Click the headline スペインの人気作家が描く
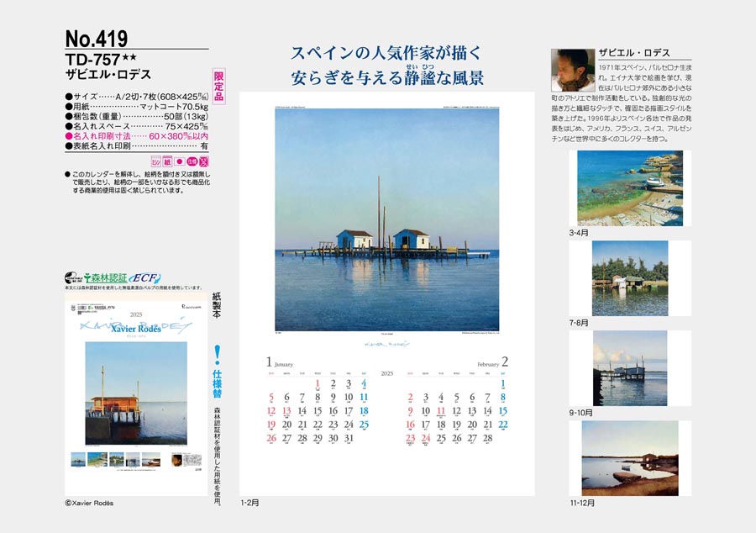This screenshot has width=756, height=533. pos(386,53)
